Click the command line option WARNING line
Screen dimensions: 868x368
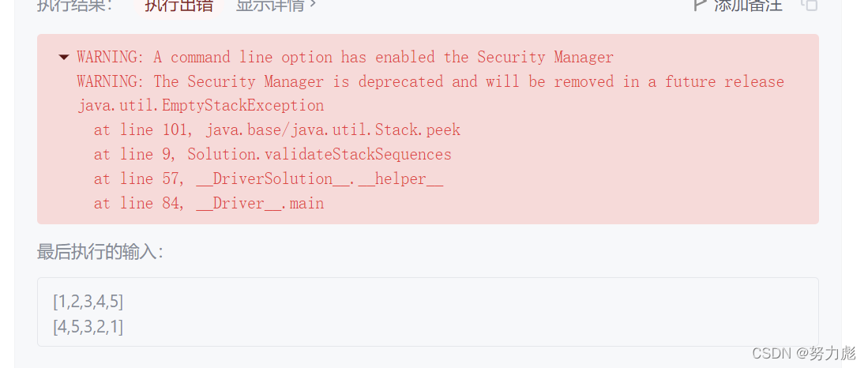point(344,57)
